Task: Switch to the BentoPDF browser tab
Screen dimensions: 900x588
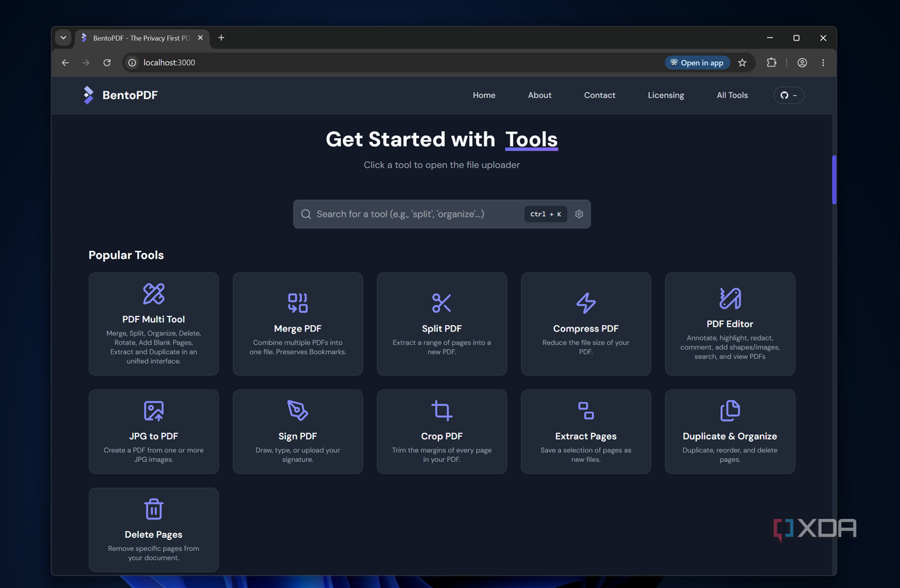Action: 142,38
